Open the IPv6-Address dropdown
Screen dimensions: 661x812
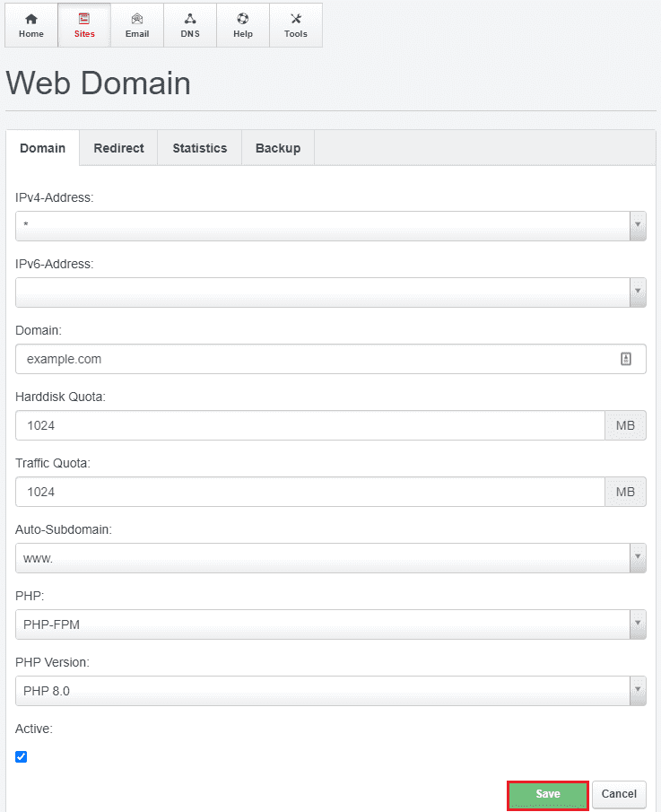pyautogui.click(x=330, y=292)
